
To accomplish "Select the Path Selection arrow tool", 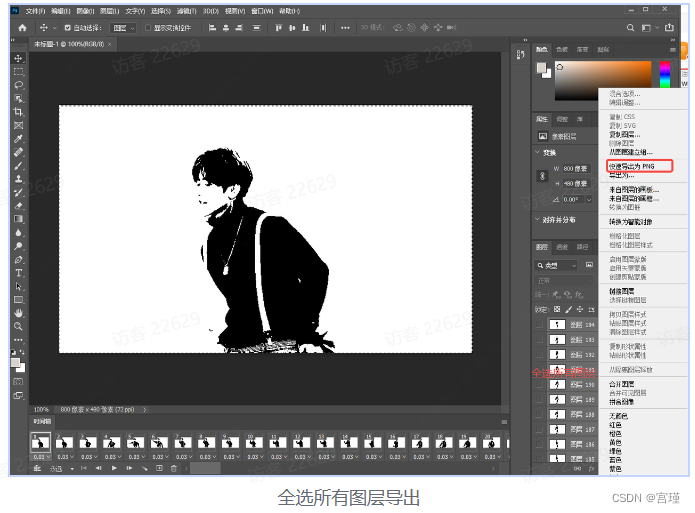I will 18,286.
